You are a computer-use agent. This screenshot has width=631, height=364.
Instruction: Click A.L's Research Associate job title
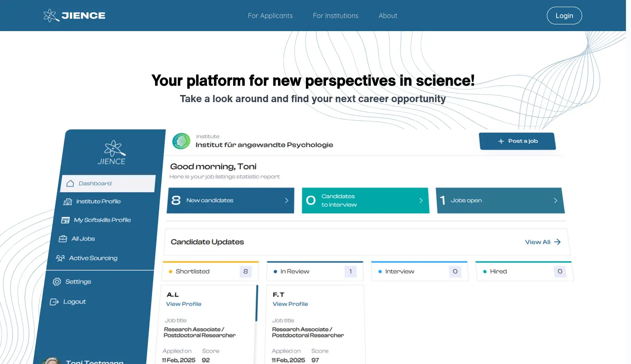[x=200, y=332]
